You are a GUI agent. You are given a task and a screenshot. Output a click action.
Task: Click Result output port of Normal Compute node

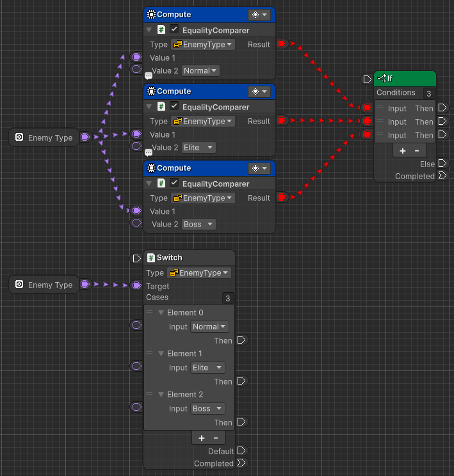282,44
